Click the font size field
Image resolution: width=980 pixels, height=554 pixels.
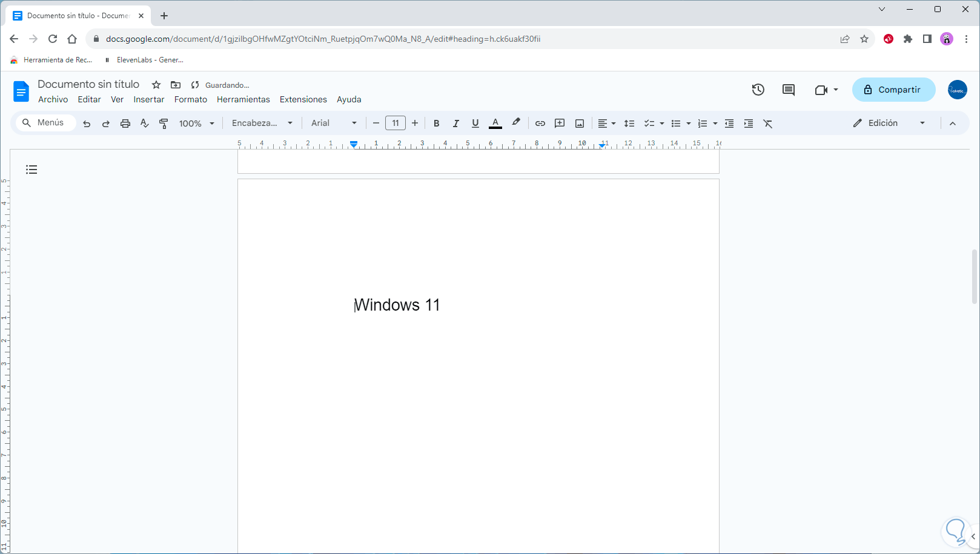coord(396,124)
